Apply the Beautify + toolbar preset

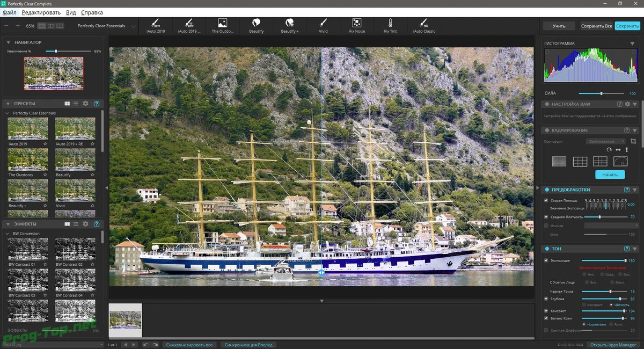[290, 26]
